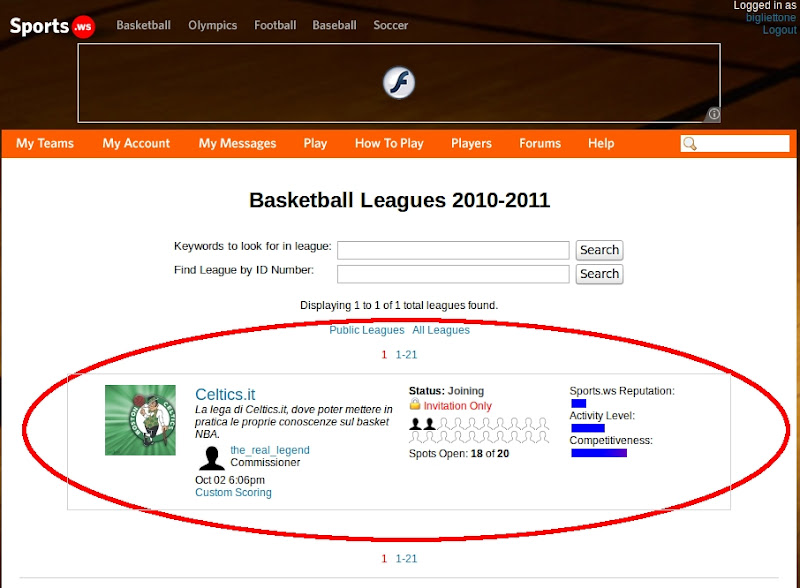Click the red Invitation Only text
The height and width of the screenshot is (588, 800).
point(458,406)
